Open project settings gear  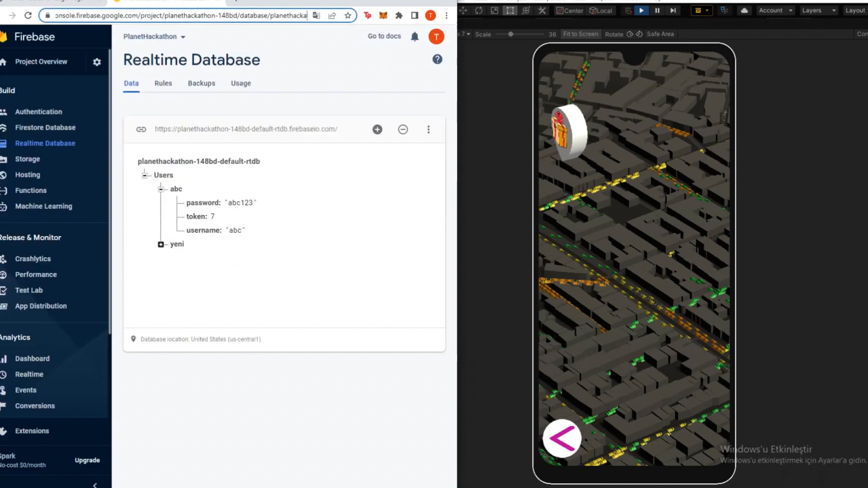97,62
